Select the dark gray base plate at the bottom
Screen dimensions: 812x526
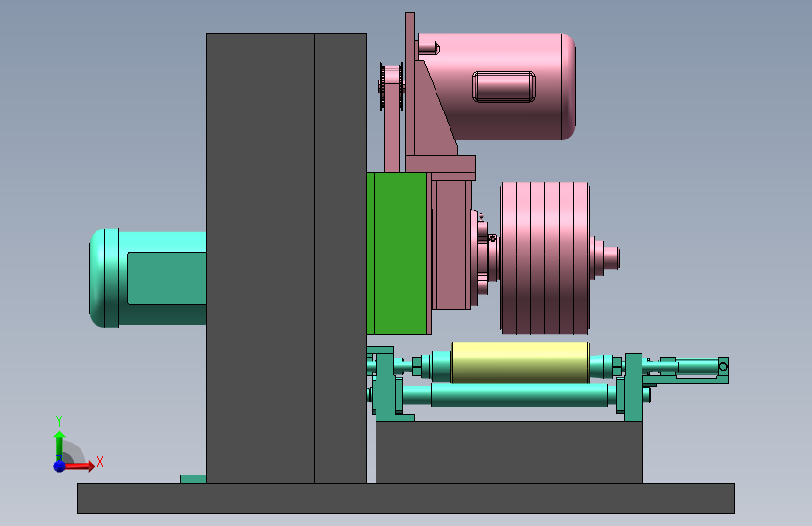tap(406, 498)
